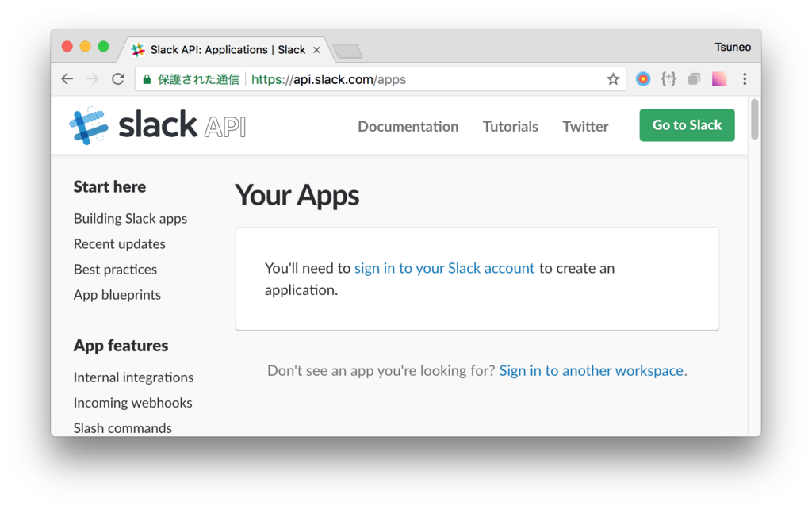Image resolution: width=812 pixels, height=509 pixels.
Task: Bookmark the page with the star icon
Action: coord(613,79)
